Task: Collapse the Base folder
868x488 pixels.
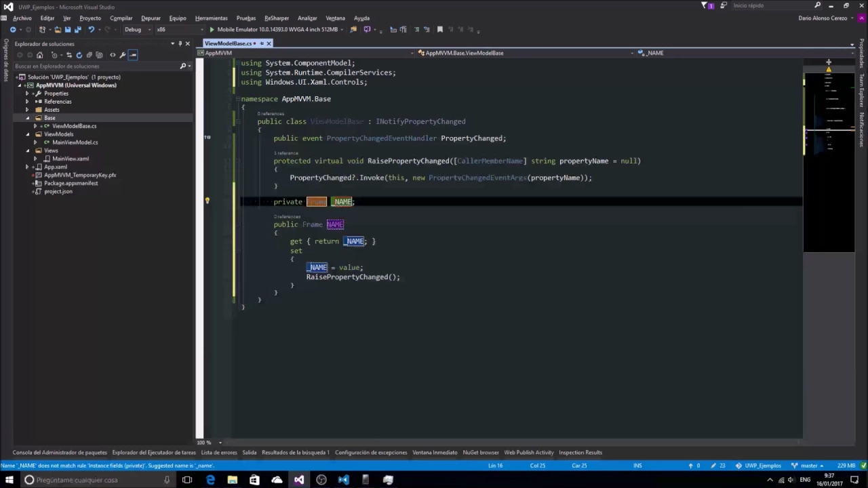Action: [27, 118]
